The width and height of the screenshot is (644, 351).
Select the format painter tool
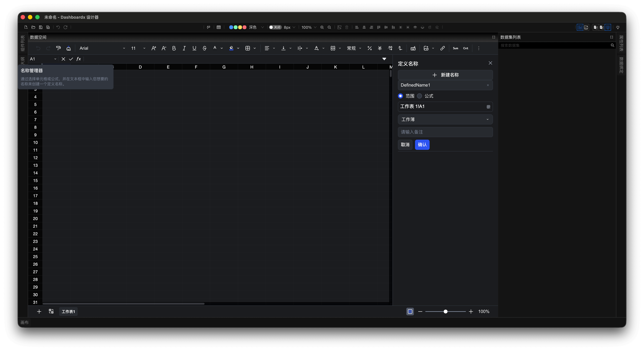point(58,48)
